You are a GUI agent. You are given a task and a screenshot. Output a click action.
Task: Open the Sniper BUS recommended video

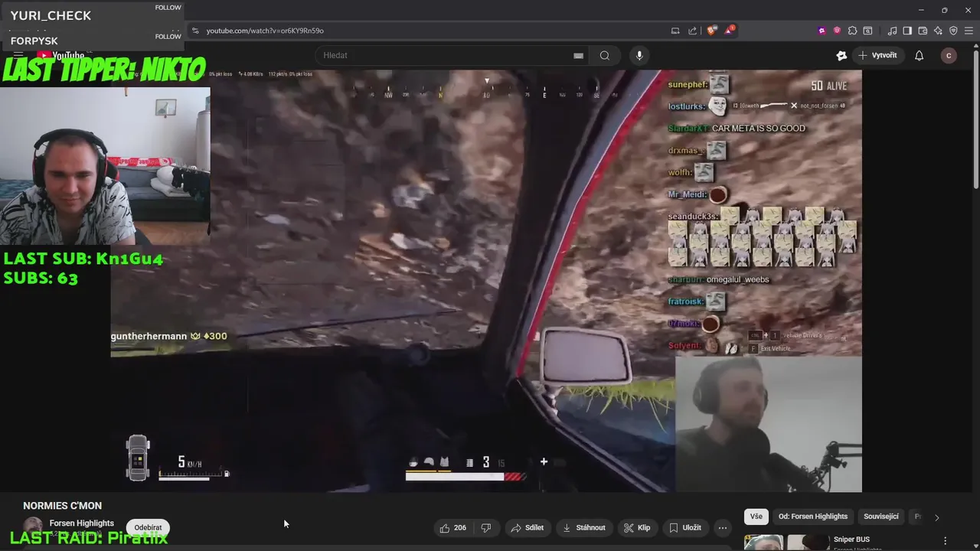(851, 540)
